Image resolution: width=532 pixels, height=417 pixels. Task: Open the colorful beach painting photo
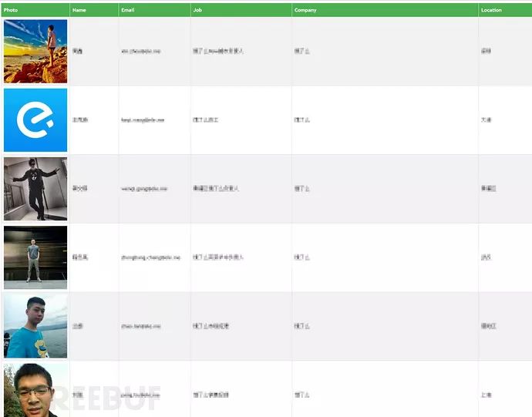35,51
